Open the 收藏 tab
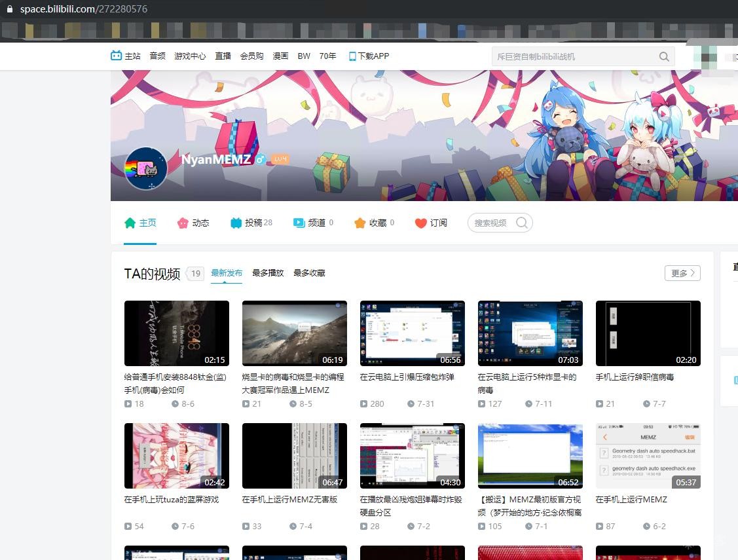The height and width of the screenshot is (560, 738). pos(374,223)
